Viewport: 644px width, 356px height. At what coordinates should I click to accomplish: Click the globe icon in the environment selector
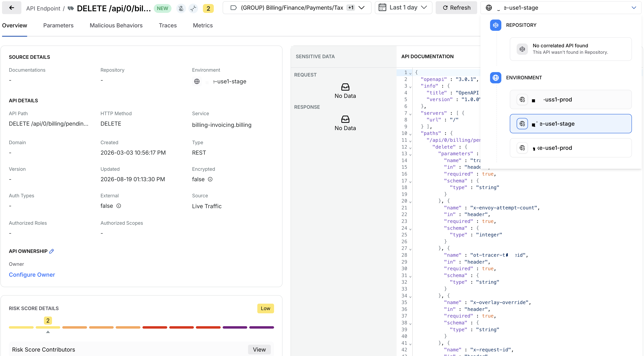(x=489, y=8)
